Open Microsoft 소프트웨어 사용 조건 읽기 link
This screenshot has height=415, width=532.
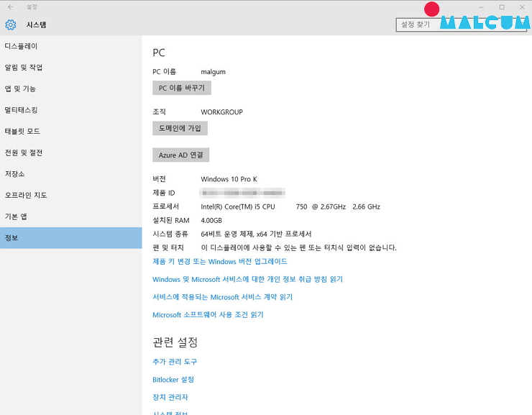[208, 315]
